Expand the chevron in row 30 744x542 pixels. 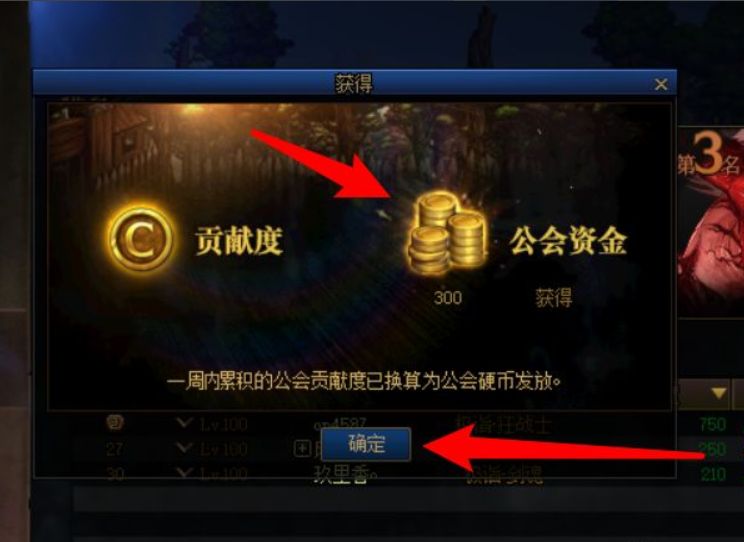[184, 472]
